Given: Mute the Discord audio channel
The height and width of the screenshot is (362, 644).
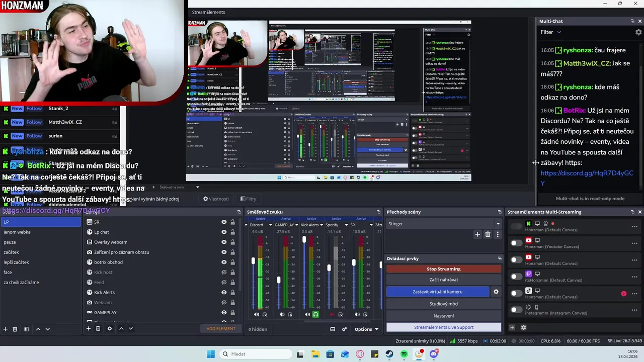Looking at the screenshot, I should (257, 314).
